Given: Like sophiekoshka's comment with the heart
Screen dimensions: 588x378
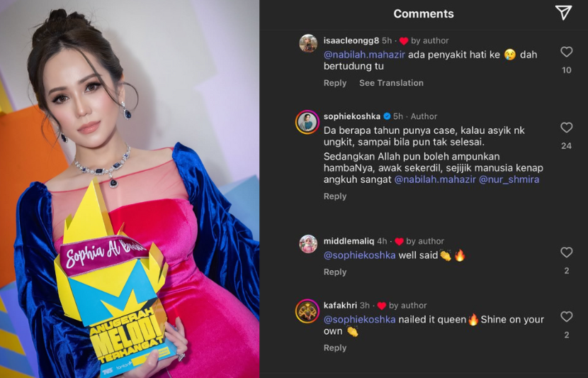Looking at the screenshot, I should [566, 128].
